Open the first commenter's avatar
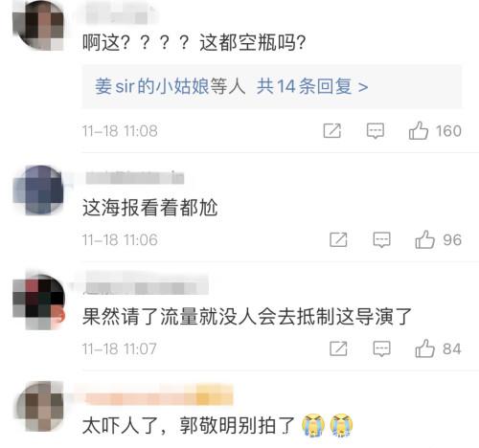 click(38, 26)
